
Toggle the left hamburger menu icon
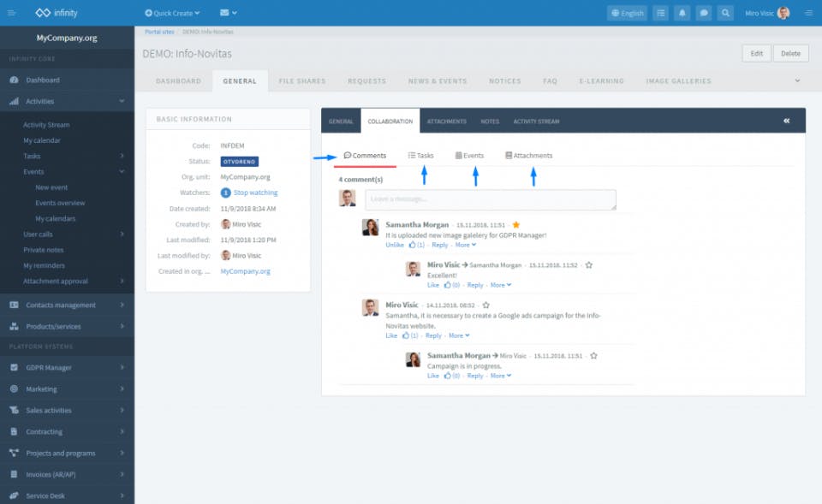(11, 13)
